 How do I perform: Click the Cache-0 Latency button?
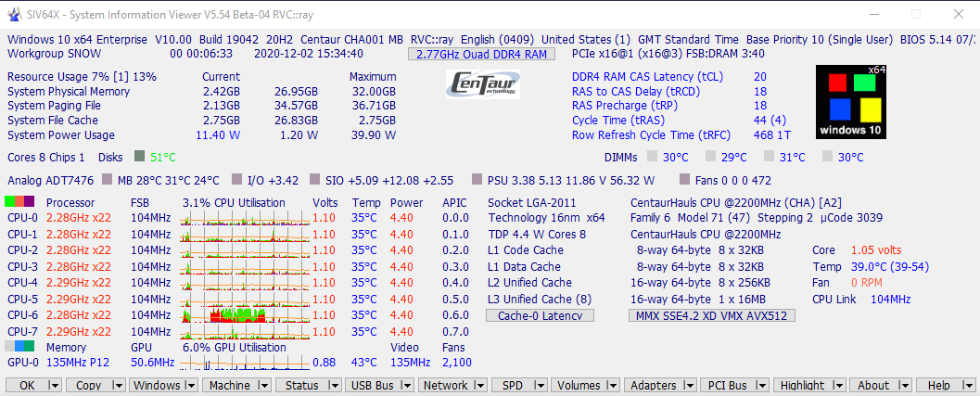pos(540,316)
